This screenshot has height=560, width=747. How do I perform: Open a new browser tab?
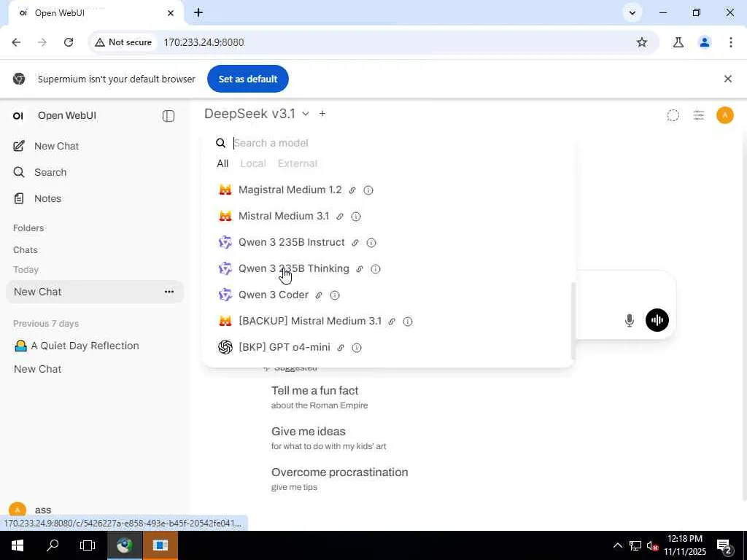click(198, 13)
